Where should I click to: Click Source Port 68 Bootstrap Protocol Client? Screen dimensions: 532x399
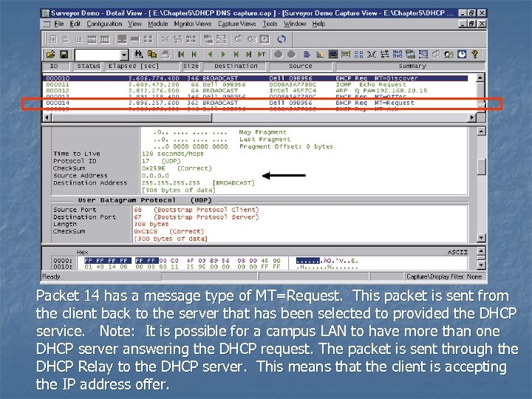[196, 210]
